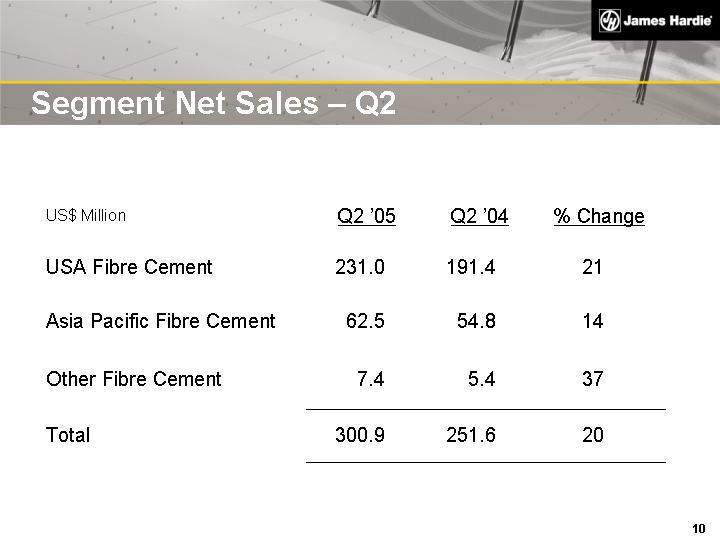720x540 pixels.
Task: Select the US$ Million label
Action: pyautogui.click(x=86, y=216)
